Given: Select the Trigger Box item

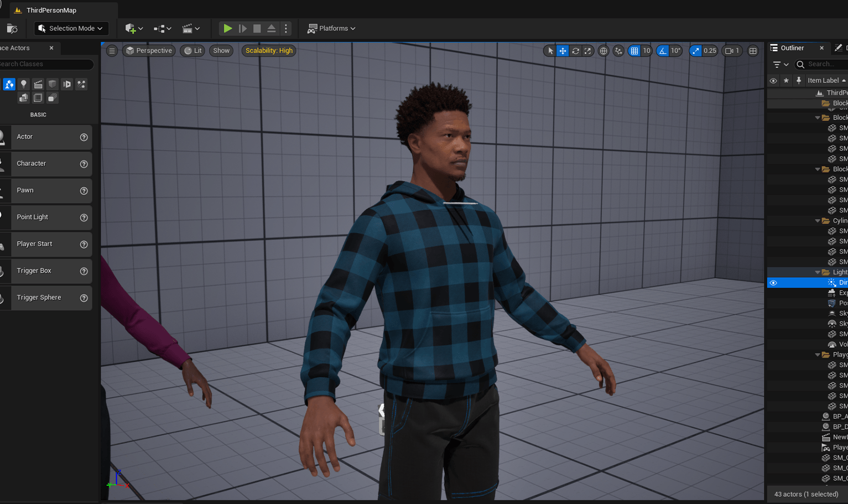Looking at the screenshot, I should (x=46, y=271).
